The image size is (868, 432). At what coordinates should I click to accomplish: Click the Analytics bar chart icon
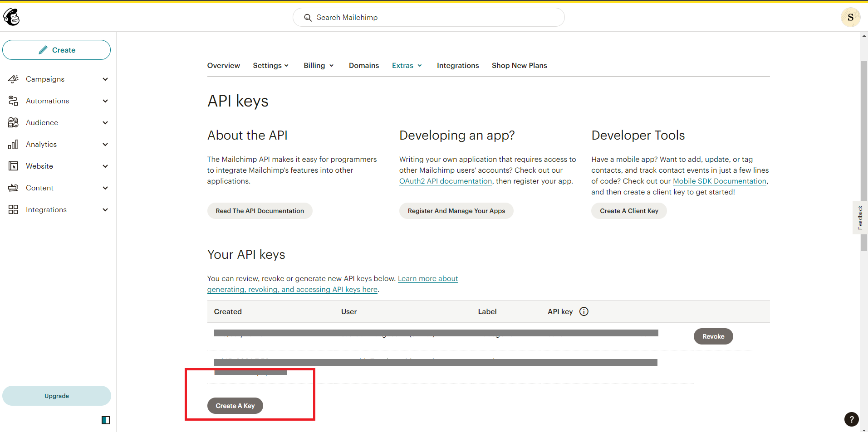(x=13, y=144)
